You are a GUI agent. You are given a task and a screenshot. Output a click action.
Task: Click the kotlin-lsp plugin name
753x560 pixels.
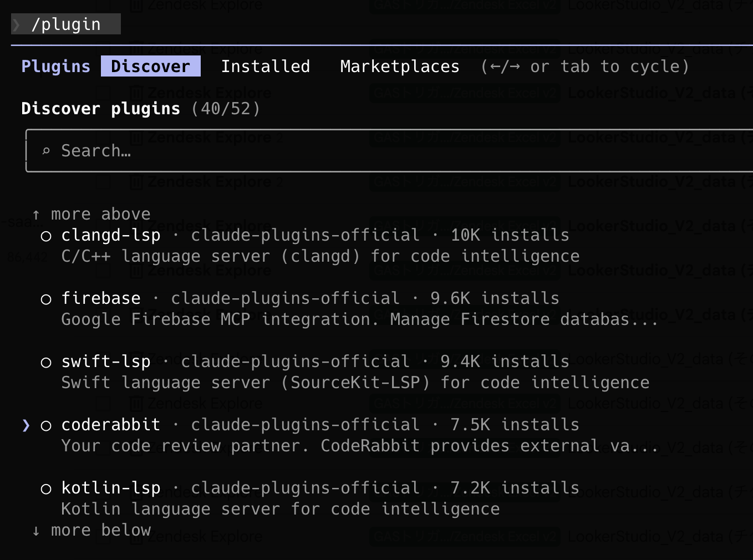(111, 488)
